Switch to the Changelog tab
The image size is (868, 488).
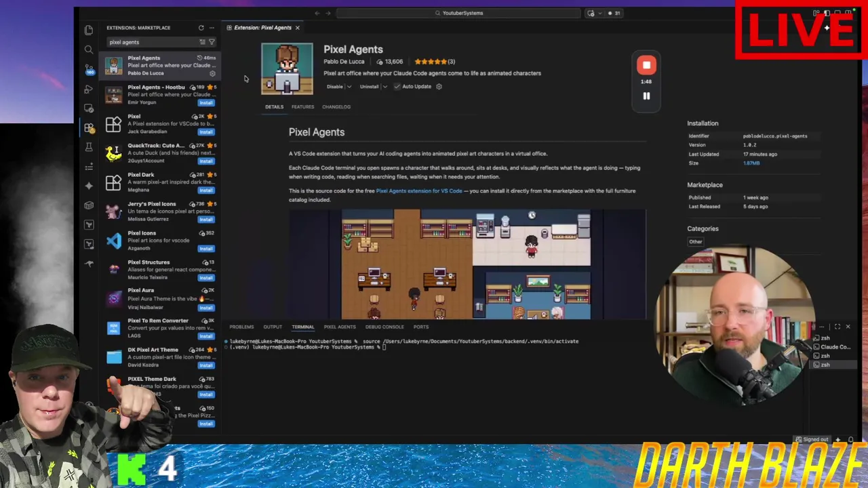[336, 107]
